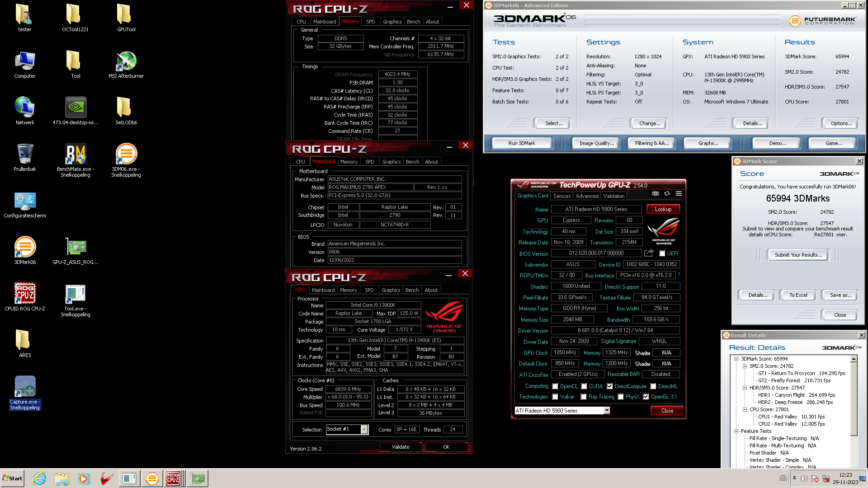Click the Lookup button in GPU-Z
868x488 pixels.
point(663,209)
